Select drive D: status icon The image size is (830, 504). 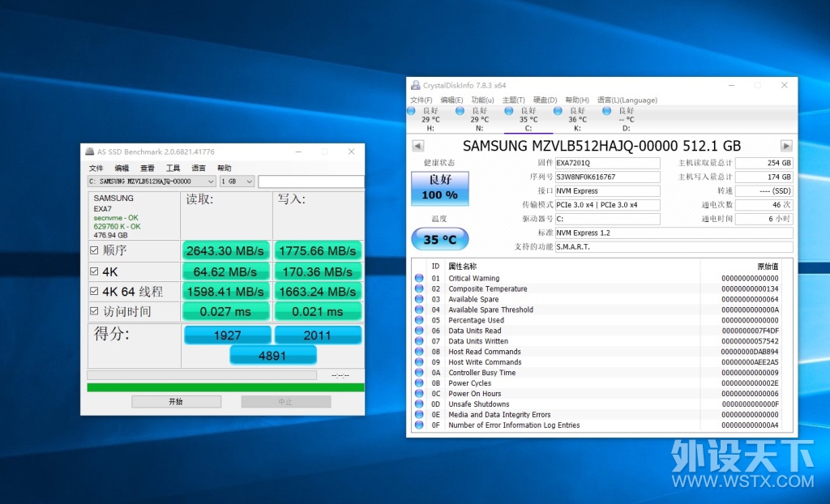tap(606, 111)
